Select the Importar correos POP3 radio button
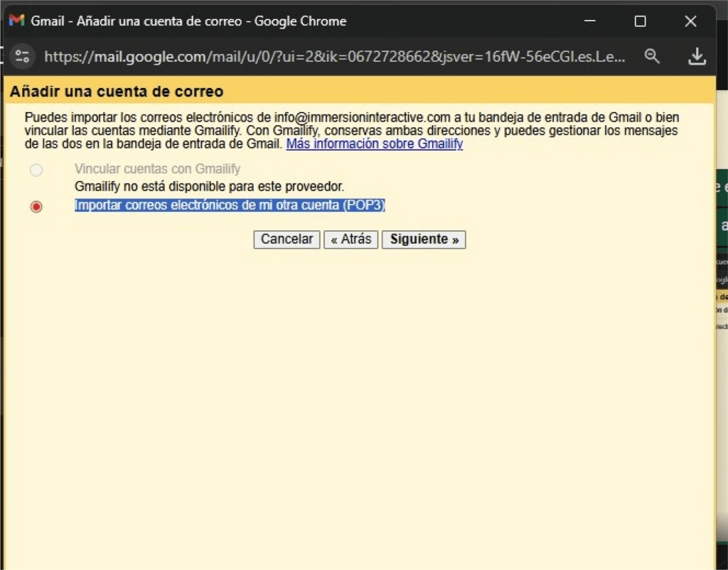This screenshot has height=570, width=728. (x=36, y=206)
